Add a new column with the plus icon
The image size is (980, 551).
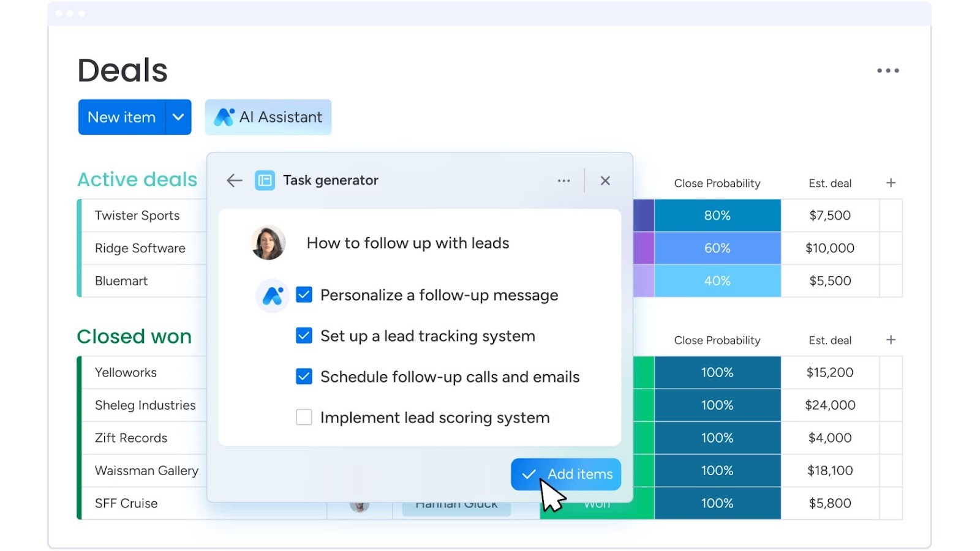point(891,182)
